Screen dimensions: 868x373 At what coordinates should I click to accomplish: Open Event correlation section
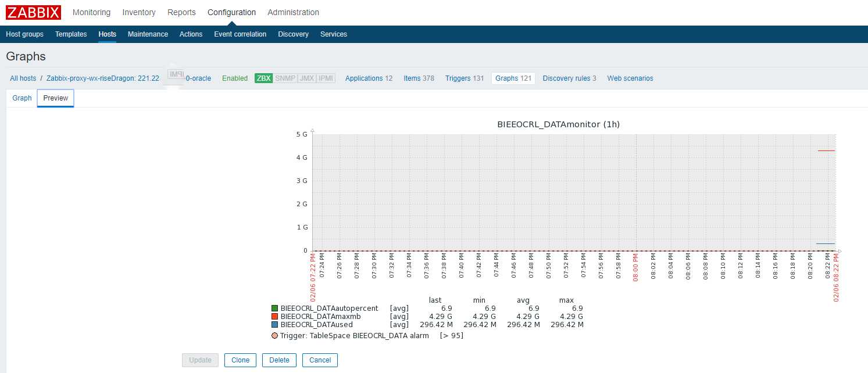tap(240, 34)
